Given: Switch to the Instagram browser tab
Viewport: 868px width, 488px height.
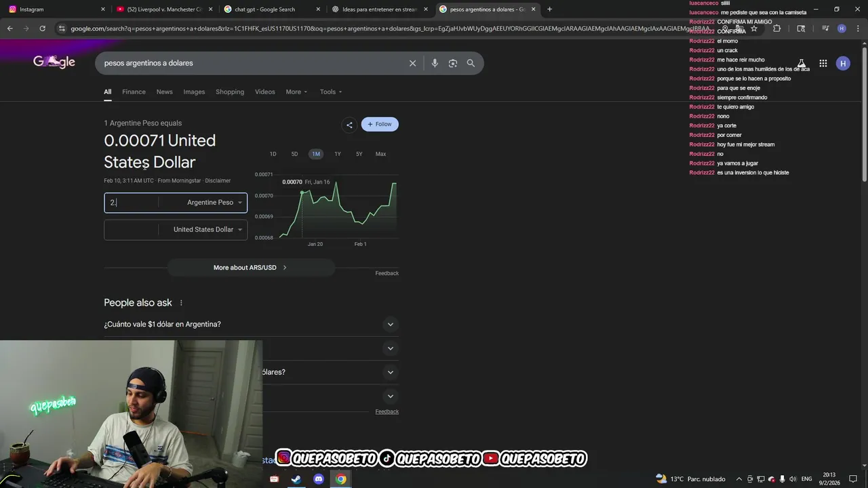Looking at the screenshot, I should (56, 9).
